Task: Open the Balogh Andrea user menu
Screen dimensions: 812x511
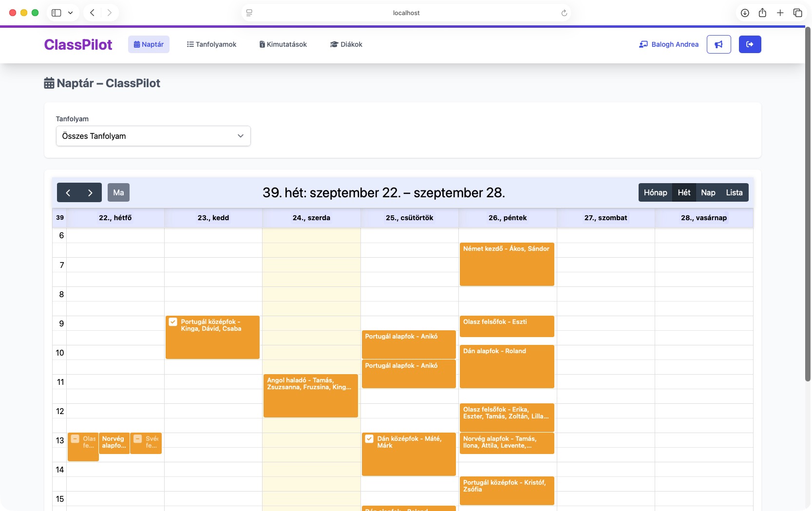Action: (668, 44)
